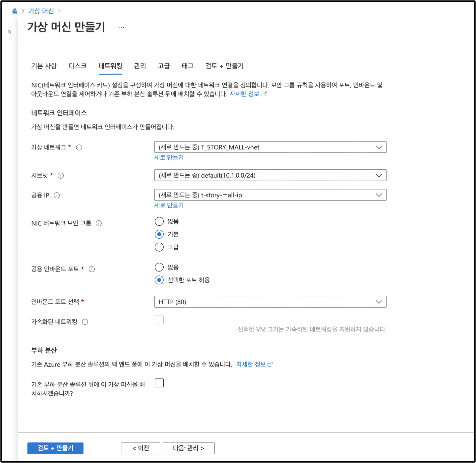Screen dimensions: 476x463
Task: Open the ellipsis menu beside page title
Action: (121, 27)
